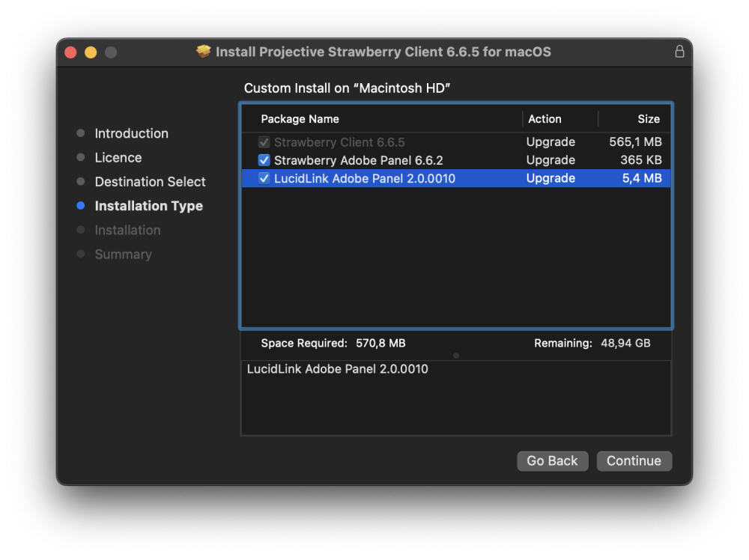Image resolution: width=749 pixels, height=560 pixels.
Task: Click the Installation Type step
Action: (148, 206)
